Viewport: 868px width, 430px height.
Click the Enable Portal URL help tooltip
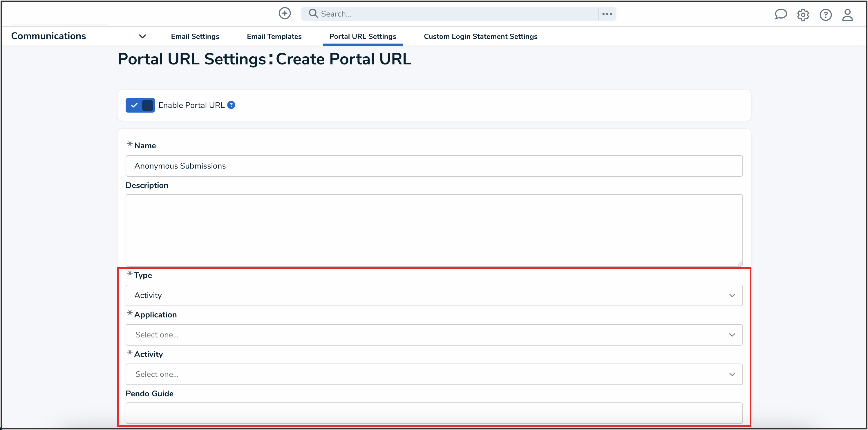[x=232, y=105]
